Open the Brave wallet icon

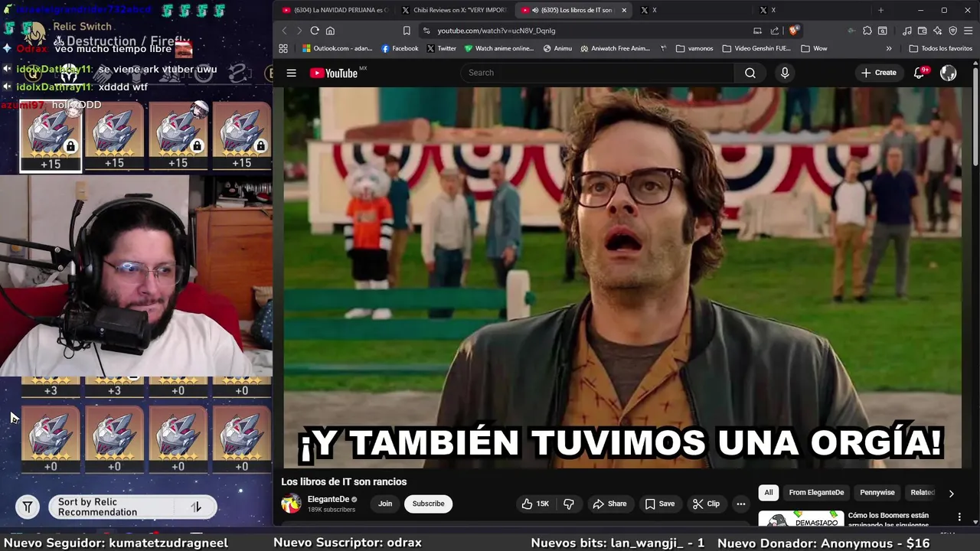point(923,31)
